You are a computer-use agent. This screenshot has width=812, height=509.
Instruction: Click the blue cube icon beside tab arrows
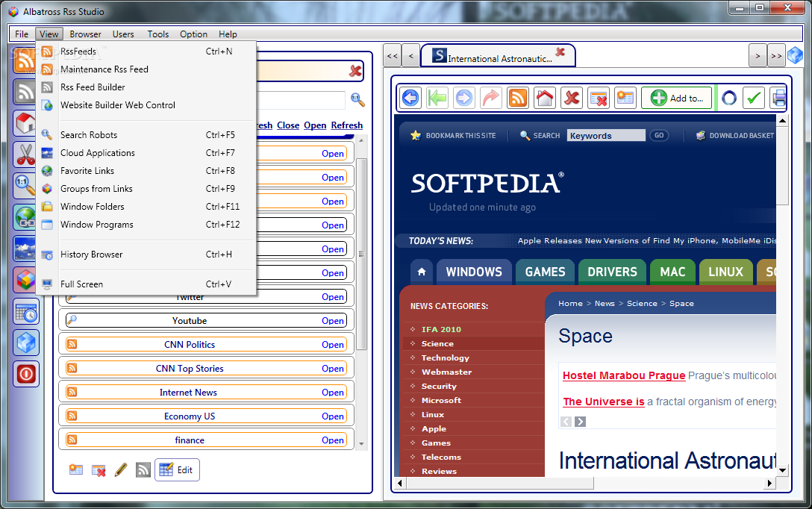[x=795, y=55]
